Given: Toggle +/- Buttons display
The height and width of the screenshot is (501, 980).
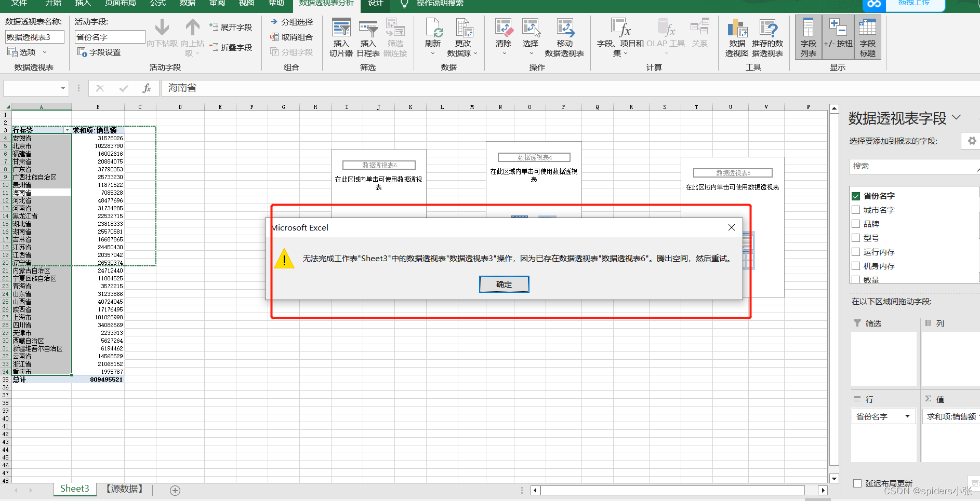Looking at the screenshot, I should (838, 37).
